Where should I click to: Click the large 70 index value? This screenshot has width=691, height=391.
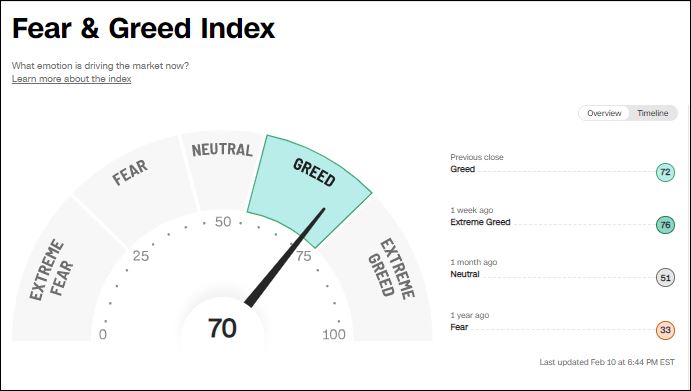[222, 328]
